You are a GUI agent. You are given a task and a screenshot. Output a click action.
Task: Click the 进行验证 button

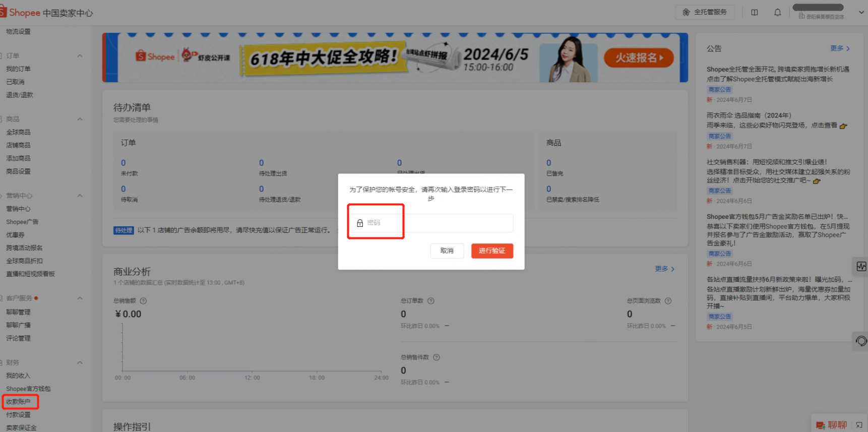click(492, 251)
